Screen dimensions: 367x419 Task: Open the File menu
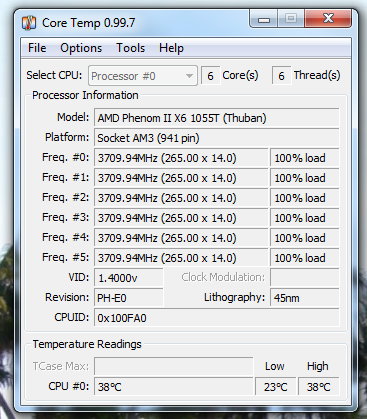click(37, 48)
